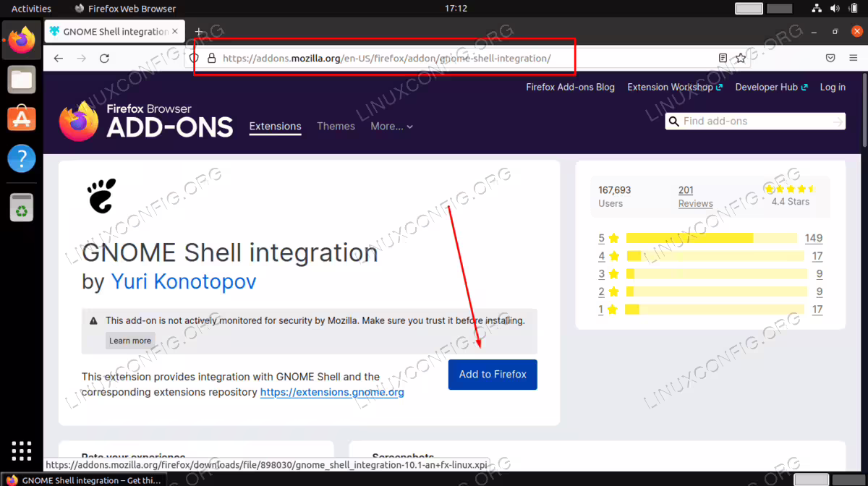Viewport: 868px width, 486px height.
Task: Click the 2 star rating row label
Action: pyautogui.click(x=601, y=292)
